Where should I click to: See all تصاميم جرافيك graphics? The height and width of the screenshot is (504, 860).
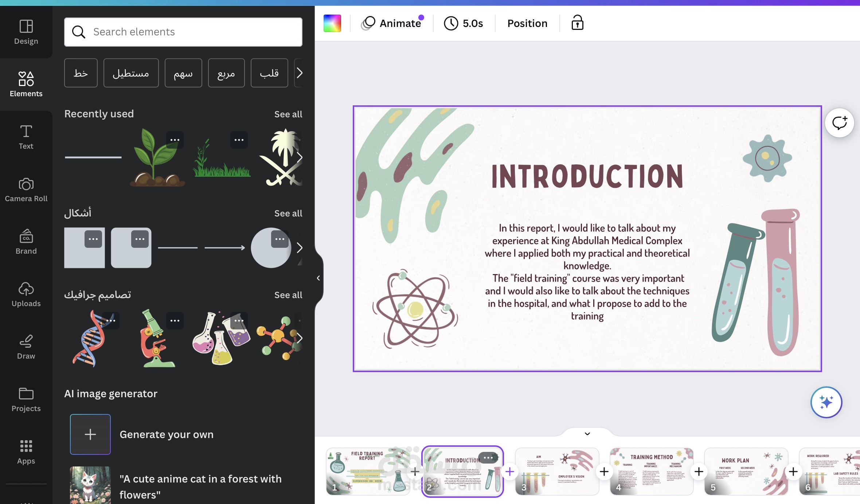(x=288, y=295)
